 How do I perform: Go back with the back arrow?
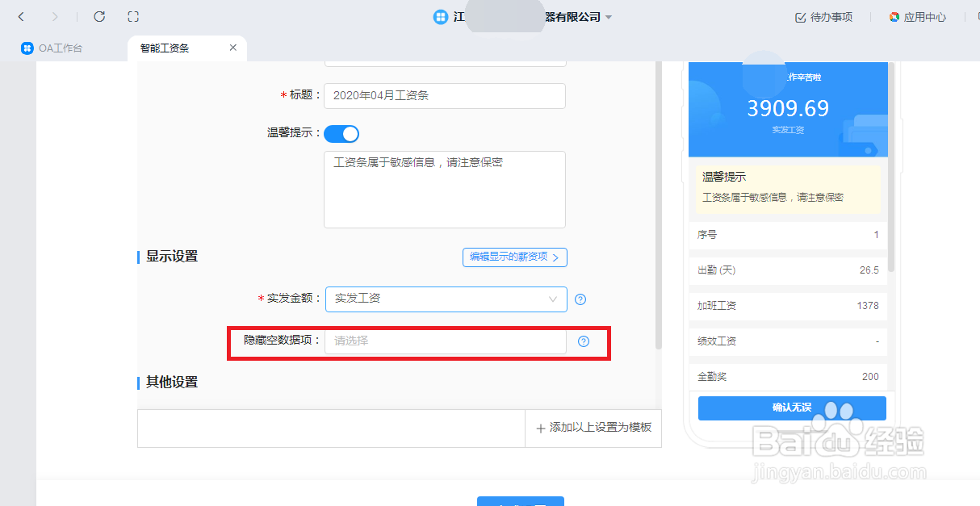coord(21,17)
